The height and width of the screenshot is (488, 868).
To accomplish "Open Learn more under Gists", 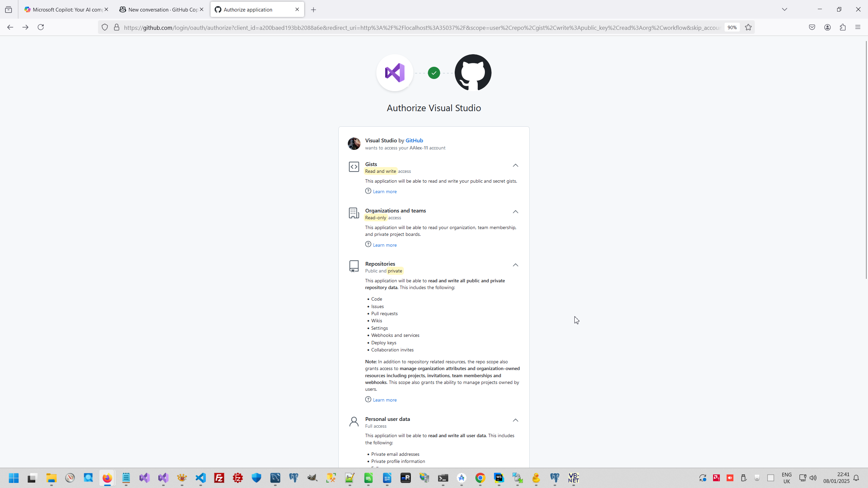I will click(x=384, y=191).
